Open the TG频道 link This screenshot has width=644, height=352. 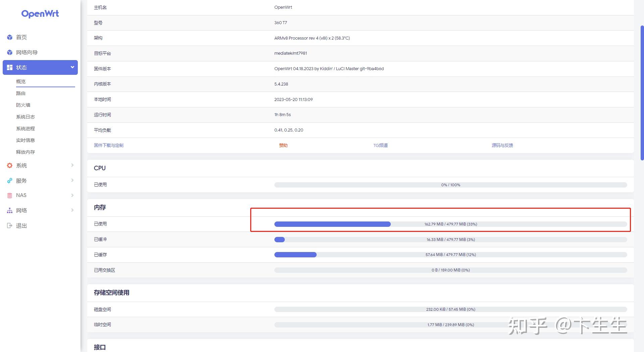click(x=380, y=145)
